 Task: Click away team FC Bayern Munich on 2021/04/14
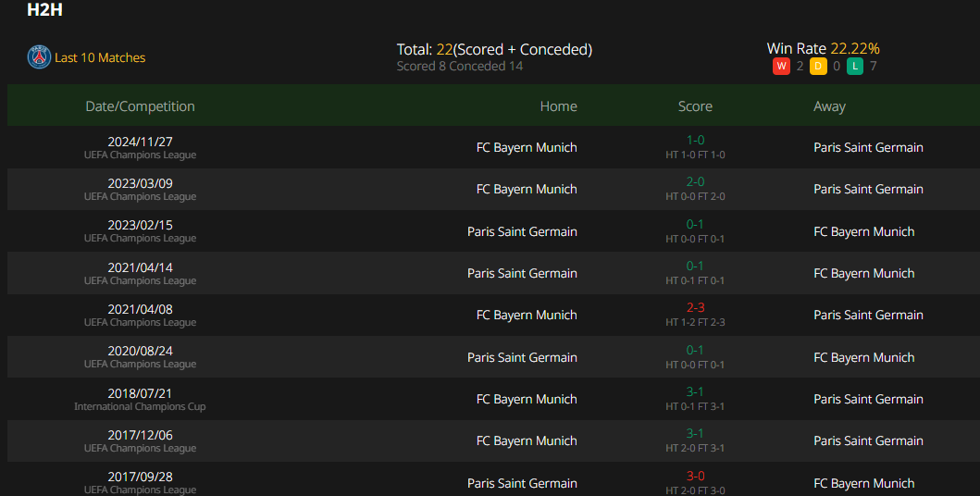pyautogui.click(x=863, y=273)
